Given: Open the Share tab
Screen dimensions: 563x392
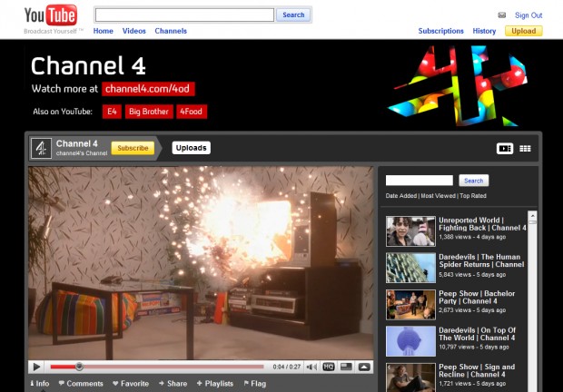Looking at the screenshot, I should 173,384.
